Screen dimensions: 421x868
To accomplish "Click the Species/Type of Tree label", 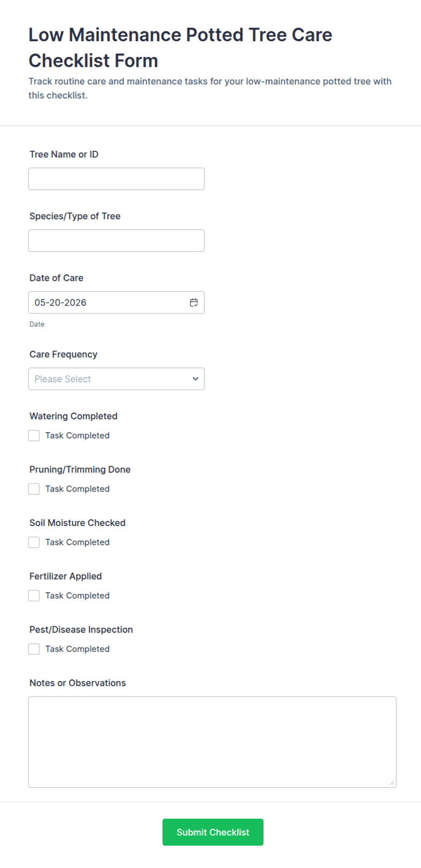I will (x=75, y=216).
